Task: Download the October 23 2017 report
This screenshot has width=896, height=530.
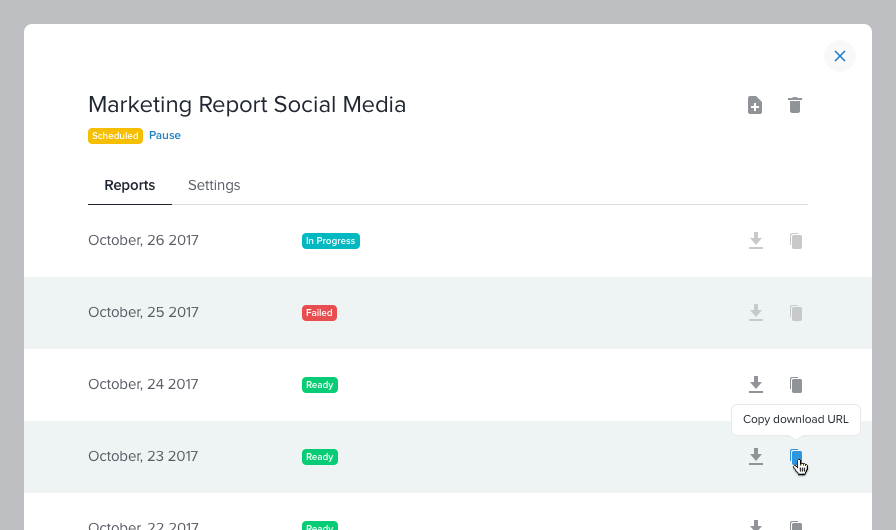Action: pyautogui.click(x=755, y=456)
